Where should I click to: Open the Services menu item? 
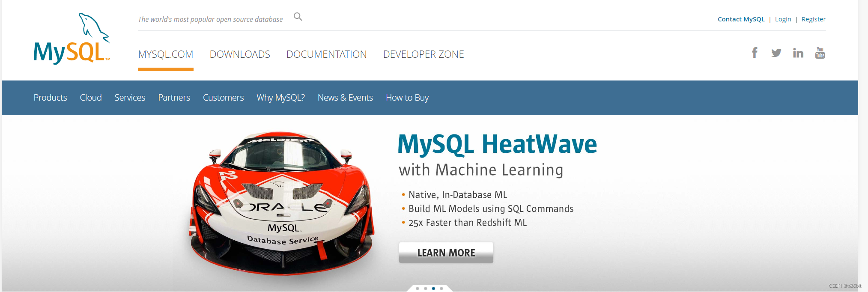130,98
